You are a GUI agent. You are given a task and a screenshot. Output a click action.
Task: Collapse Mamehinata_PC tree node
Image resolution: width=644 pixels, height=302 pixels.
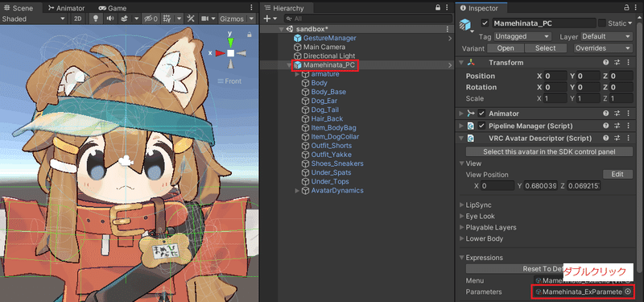coord(289,65)
